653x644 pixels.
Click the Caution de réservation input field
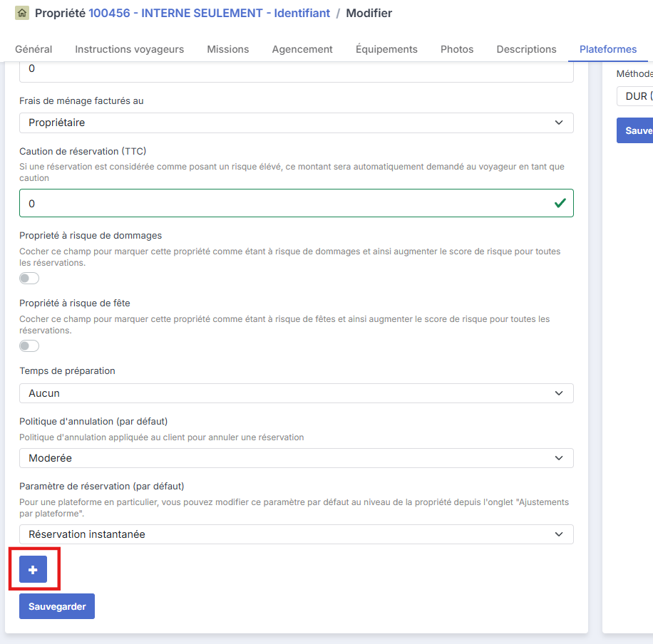point(296,203)
